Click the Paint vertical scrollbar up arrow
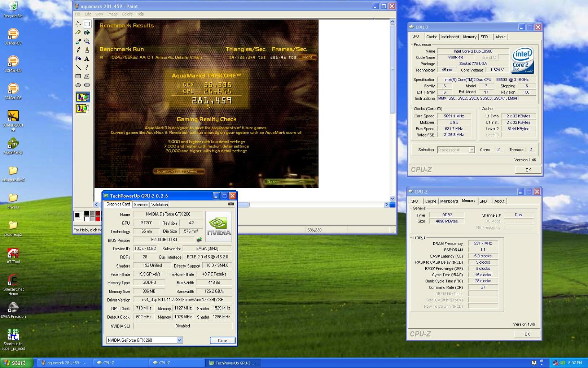 click(392, 22)
